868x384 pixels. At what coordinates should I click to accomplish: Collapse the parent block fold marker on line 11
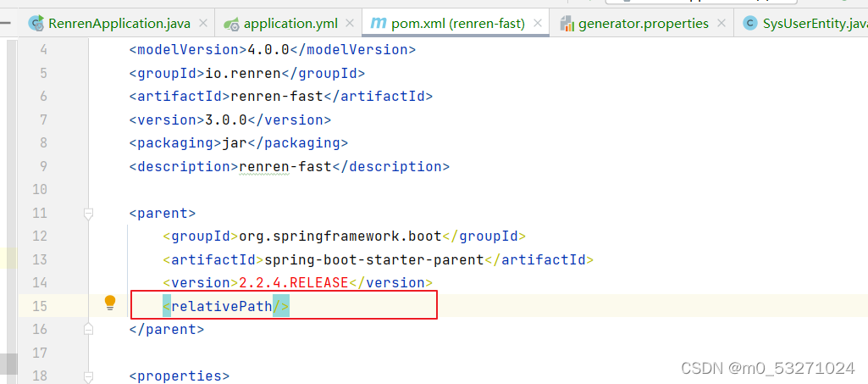(88, 214)
